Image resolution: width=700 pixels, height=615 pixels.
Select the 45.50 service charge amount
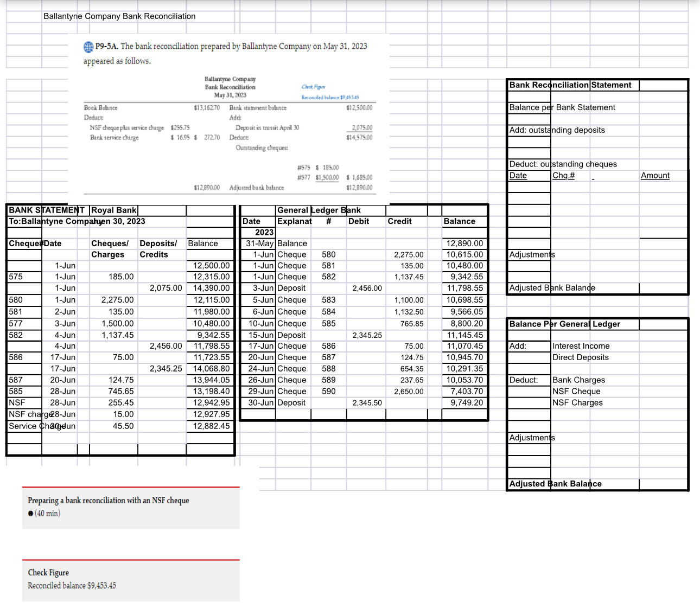(123, 426)
